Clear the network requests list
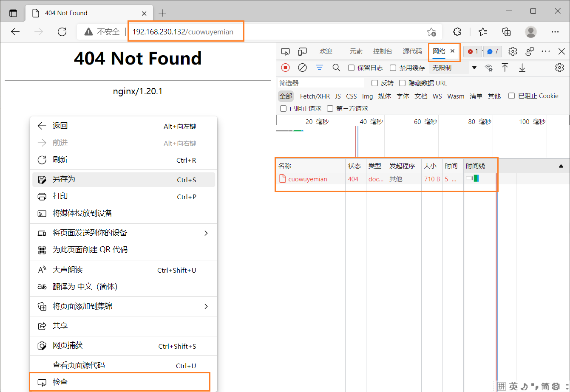This screenshot has width=570, height=392. pyautogui.click(x=302, y=68)
